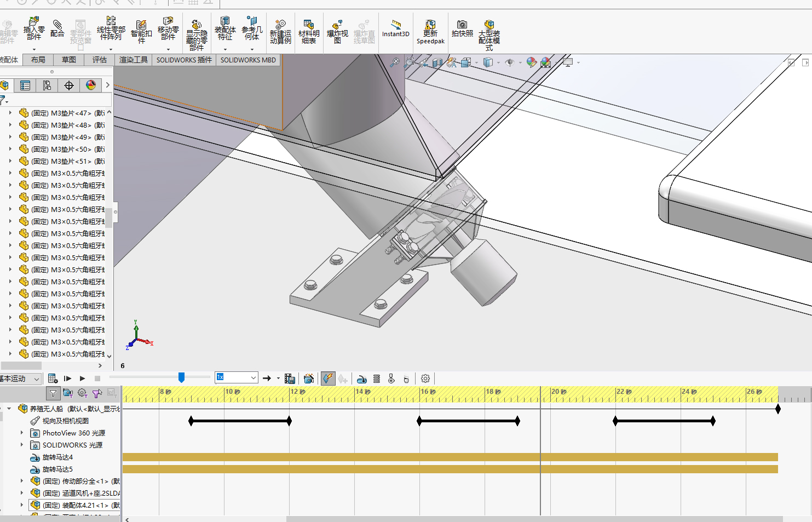The image size is (812, 522).
Task: Toggle the Autokey button in the motion toolbar
Action: coord(327,378)
